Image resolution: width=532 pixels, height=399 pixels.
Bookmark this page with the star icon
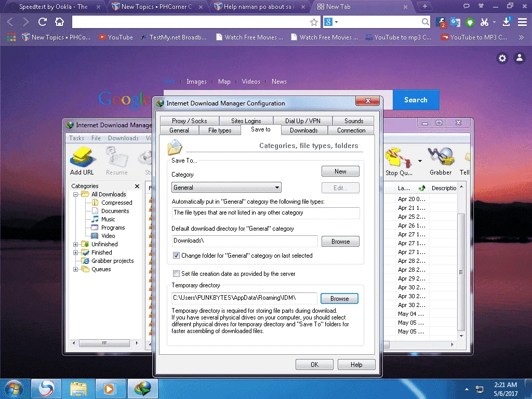314,22
